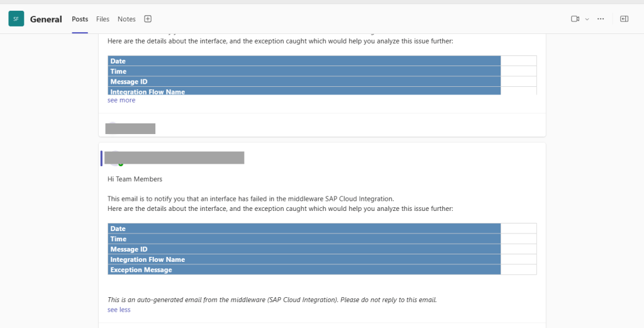644x328 pixels.
Task: Click redacted sender name on second post
Action: (174, 157)
